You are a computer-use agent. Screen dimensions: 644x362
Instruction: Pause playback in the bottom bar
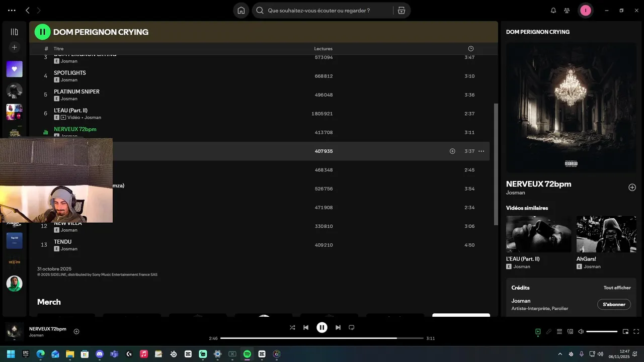(x=322, y=327)
